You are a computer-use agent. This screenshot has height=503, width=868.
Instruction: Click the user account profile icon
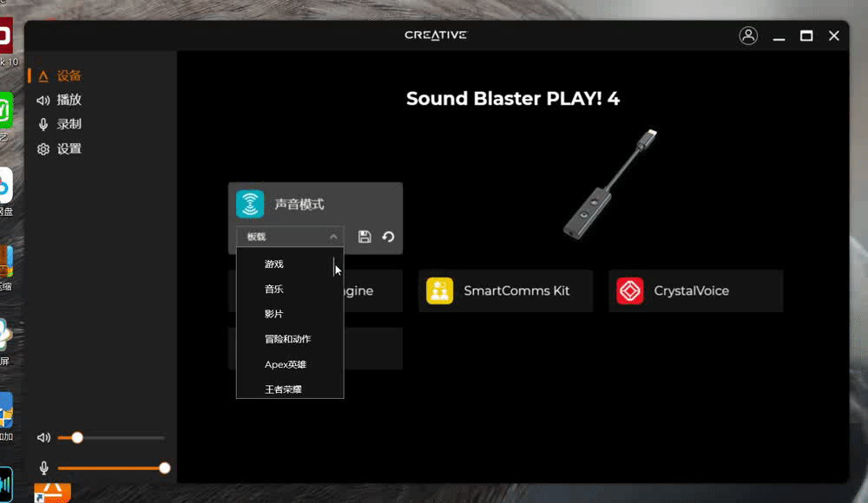click(748, 36)
